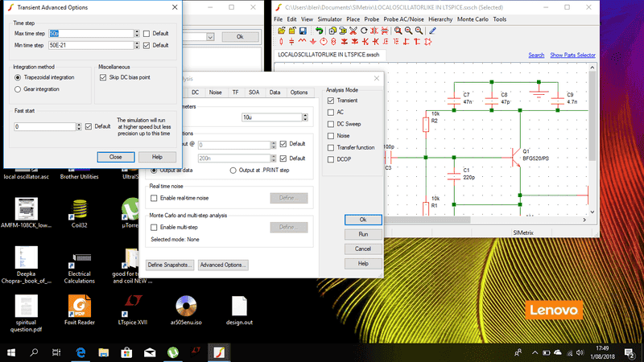Switch to the Options tab in analysis dialog
The width and height of the screenshot is (644, 362).
299,93
